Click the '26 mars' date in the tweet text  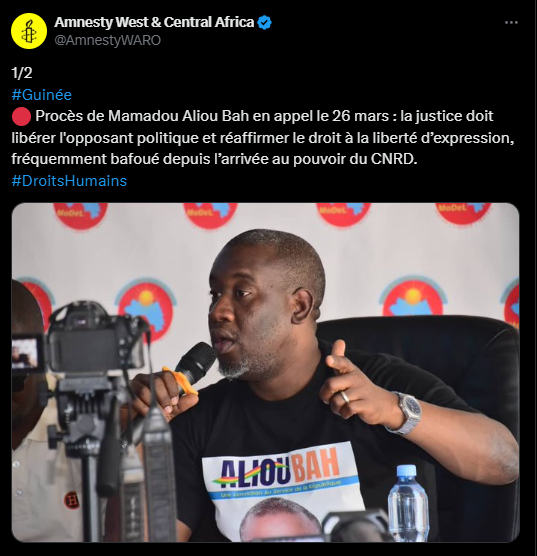click(360, 116)
